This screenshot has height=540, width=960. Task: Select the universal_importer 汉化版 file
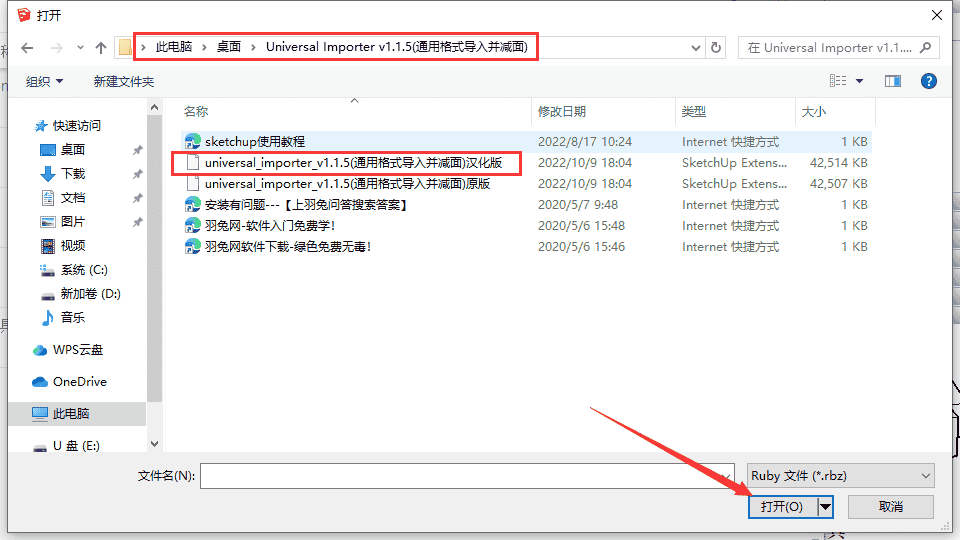coord(526,163)
